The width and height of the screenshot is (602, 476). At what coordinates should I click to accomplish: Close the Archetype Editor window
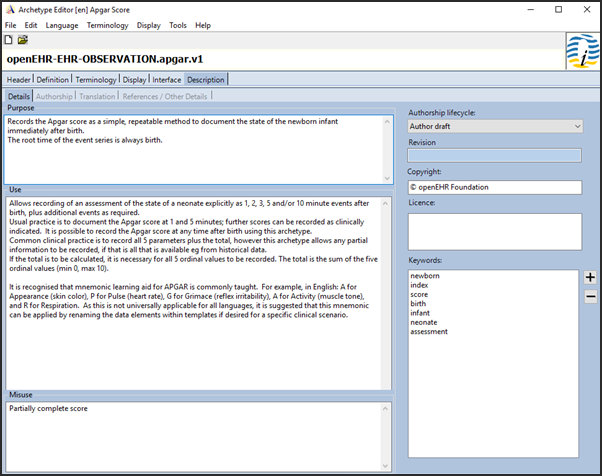[587, 10]
